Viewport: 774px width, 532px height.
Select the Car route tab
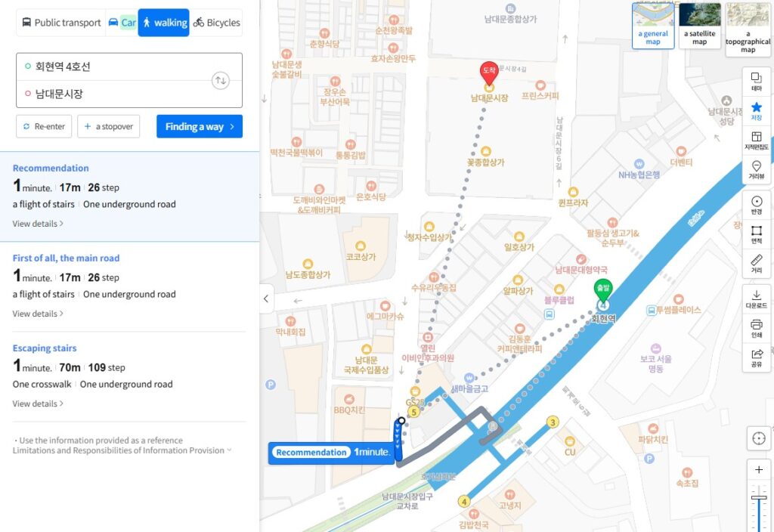[x=122, y=23]
